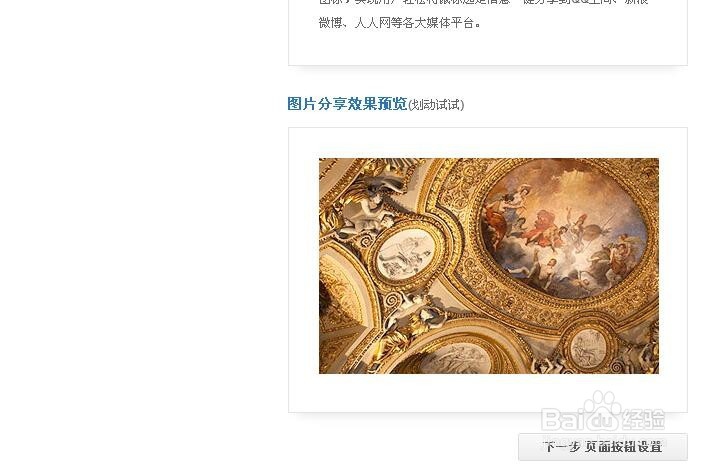Click the bottom-right small round medallion in the photo
The width and height of the screenshot is (705, 466).
[x=588, y=345]
